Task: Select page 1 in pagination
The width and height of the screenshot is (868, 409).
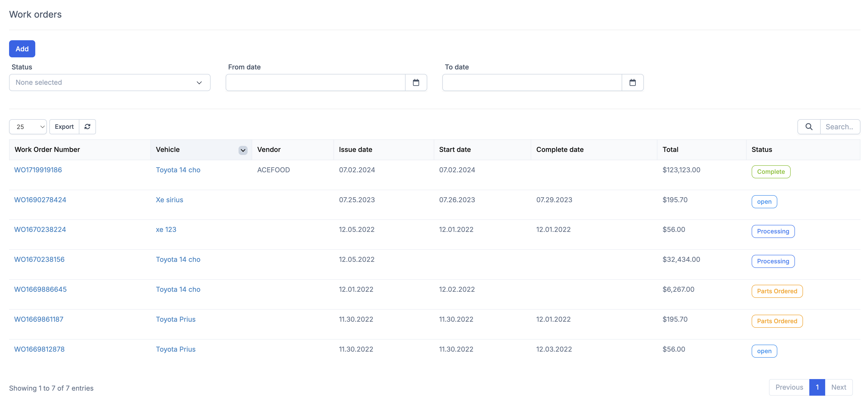Action: tap(817, 387)
